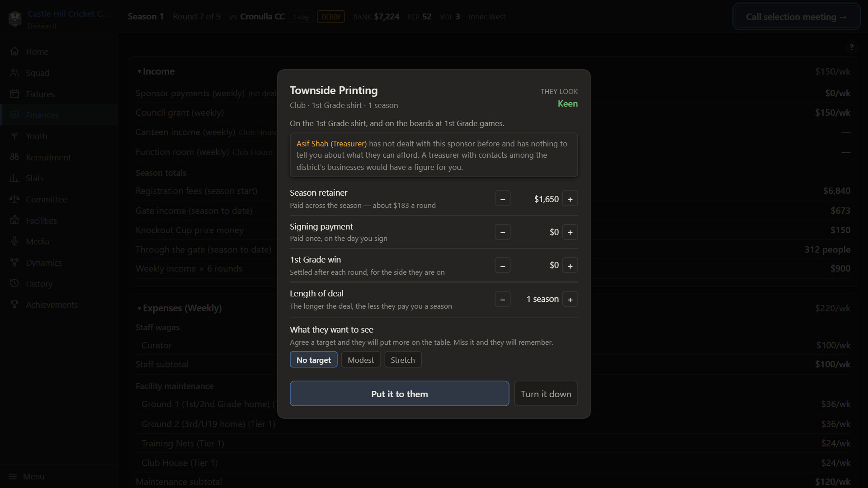Screen dimensions: 868x488
Task: Choose the Stretch target option
Action: point(403,360)
